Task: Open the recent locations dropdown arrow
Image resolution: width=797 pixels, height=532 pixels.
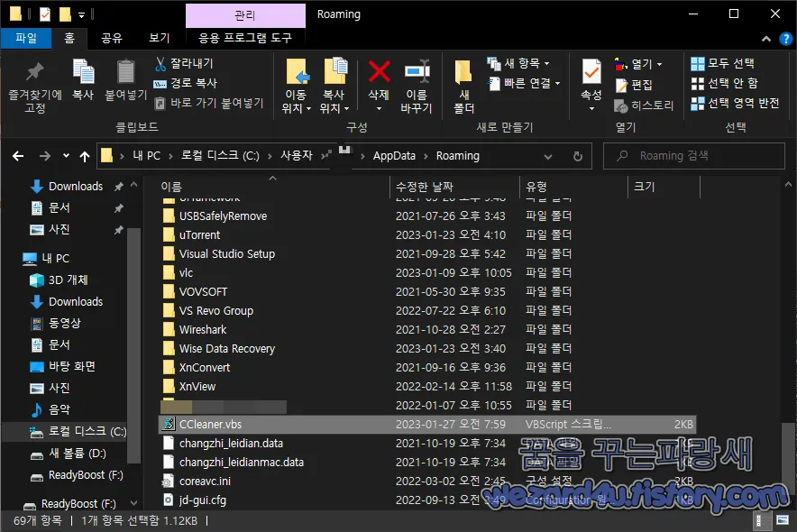Action: [66, 156]
